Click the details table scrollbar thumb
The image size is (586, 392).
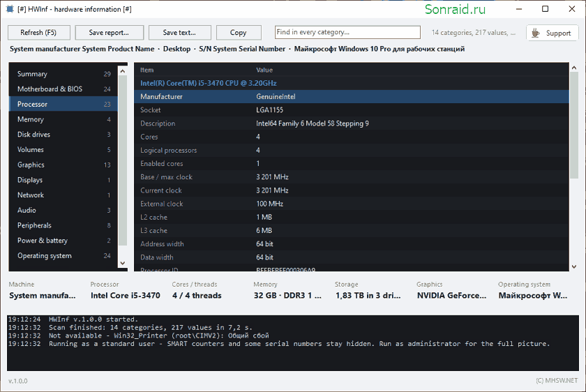click(x=574, y=125)
